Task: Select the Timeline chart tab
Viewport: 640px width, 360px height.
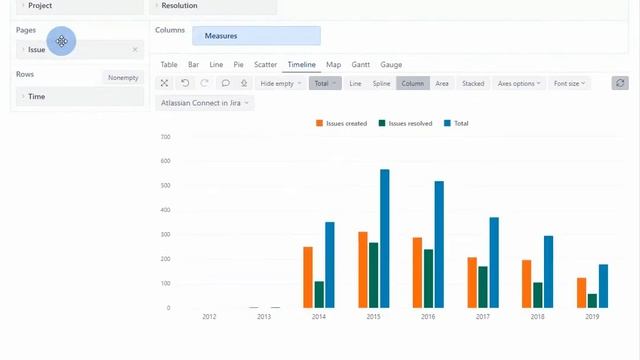Action: 302,64
